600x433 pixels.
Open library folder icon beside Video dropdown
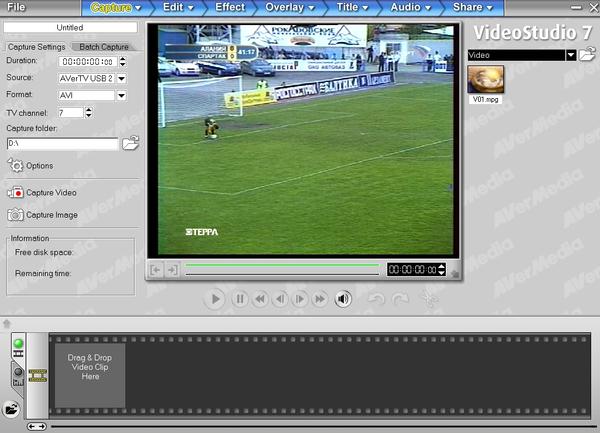pyautogui.click(x=589, y=55)
